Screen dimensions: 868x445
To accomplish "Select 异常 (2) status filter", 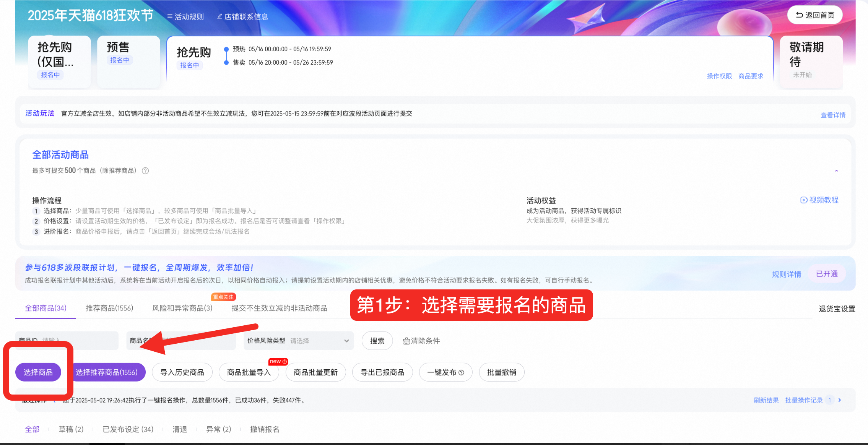I will point(219,429).
